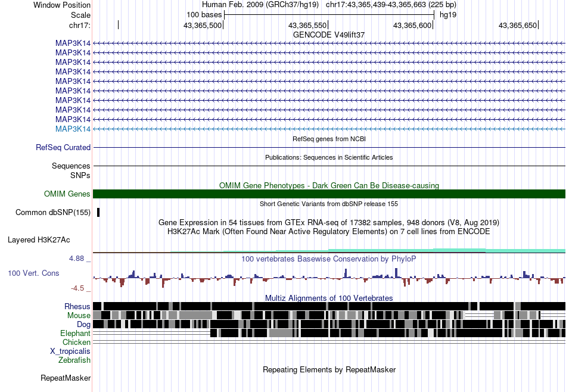This screenshot has width=566, height=392.
Task: Open the RefSeq genes from NCBI title
Action: tap(329, 139)
